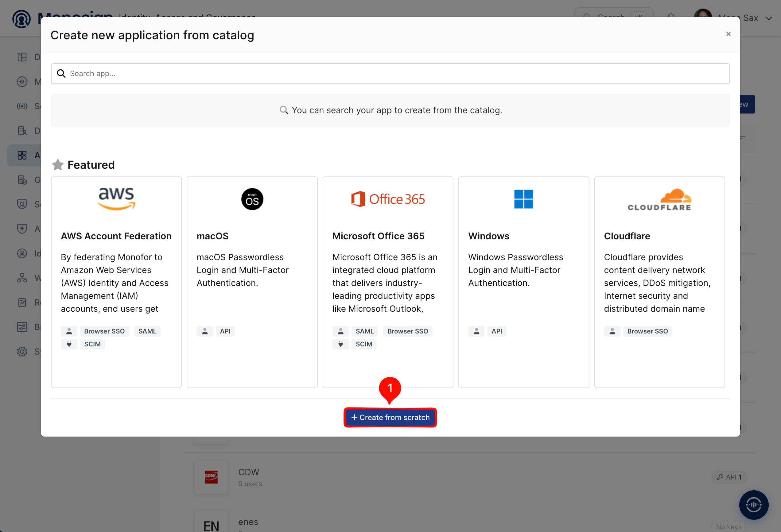Click the macOS black circle logo
The image size is (781, 532).
tap(252, 199)
